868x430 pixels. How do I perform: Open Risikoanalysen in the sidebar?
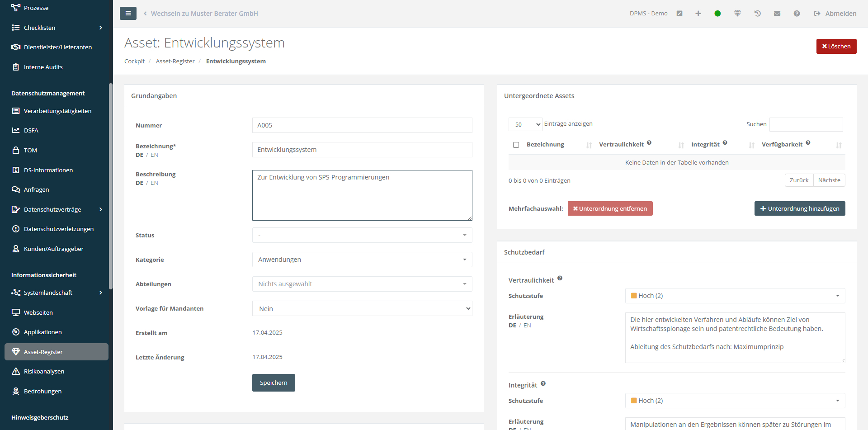point(44,372)
